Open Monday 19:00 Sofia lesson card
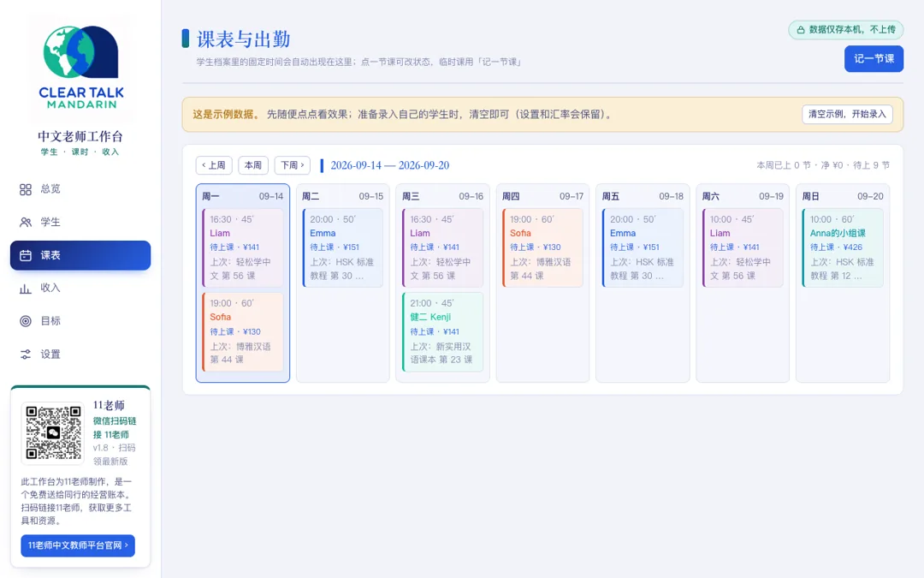The image size is (924, 578). (x=242, y=332)
